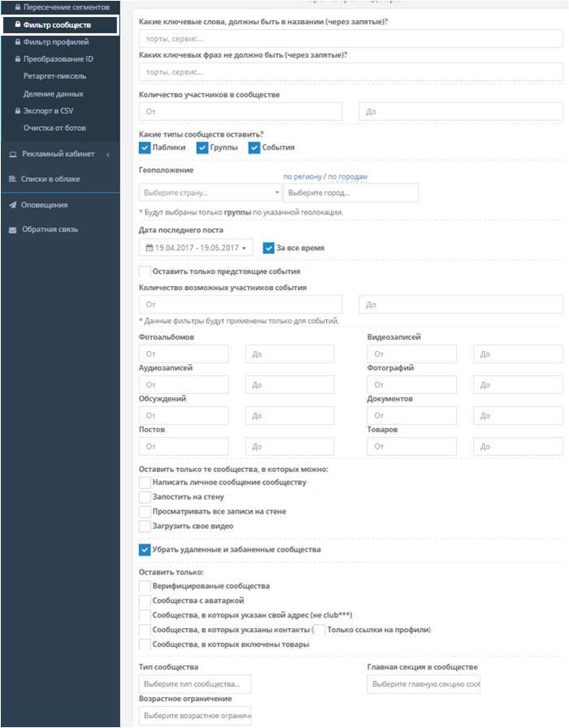Click the по региону link

(302, 176)
